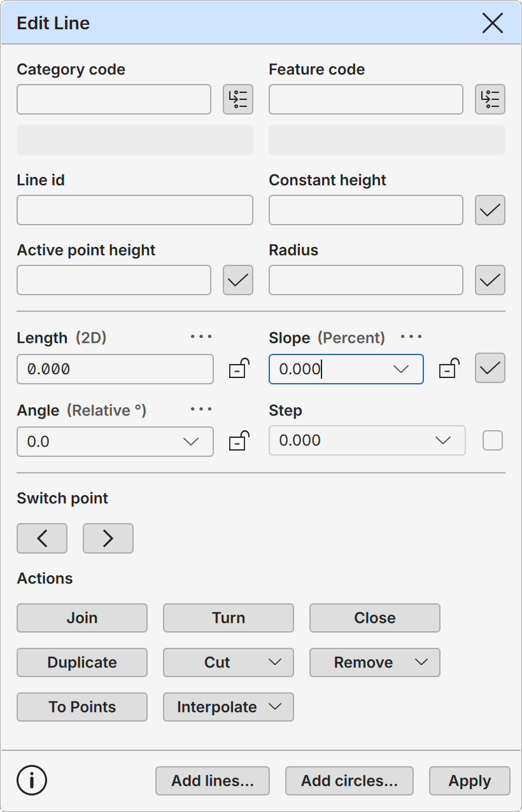The width and height of the screenshot is (522, 812).
Task: Expand the Angle value dropdown
Action: [x=191, y=442]
